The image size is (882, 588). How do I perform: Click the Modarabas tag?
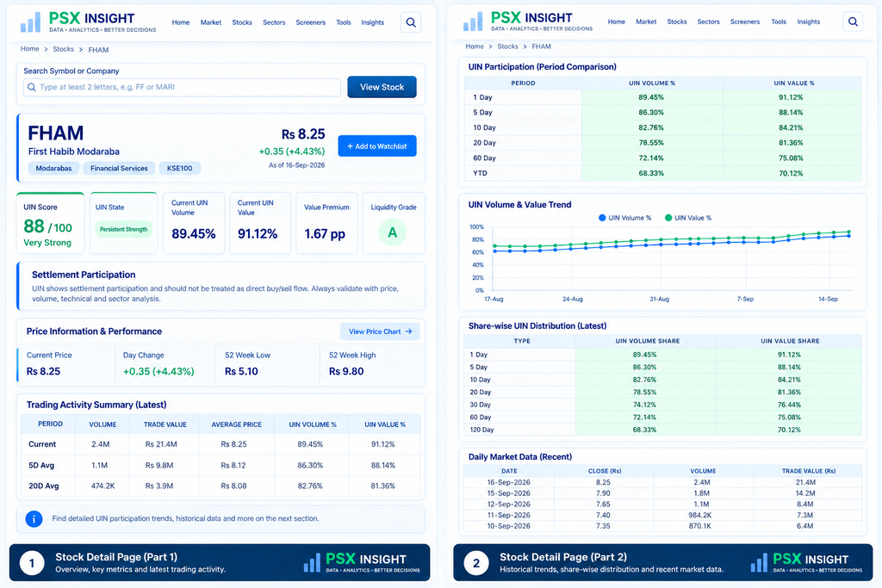click(x=53, y=168)
